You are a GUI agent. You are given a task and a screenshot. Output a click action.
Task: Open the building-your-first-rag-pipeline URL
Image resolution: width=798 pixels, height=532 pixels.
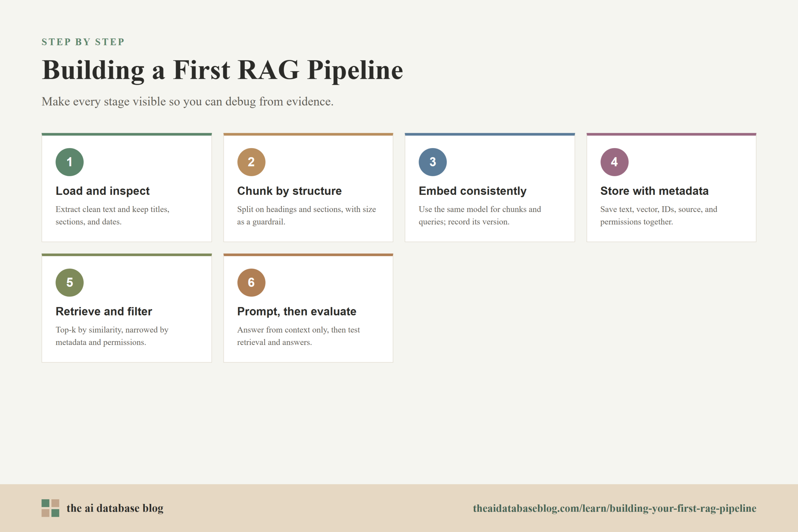(x=614, y=508)
